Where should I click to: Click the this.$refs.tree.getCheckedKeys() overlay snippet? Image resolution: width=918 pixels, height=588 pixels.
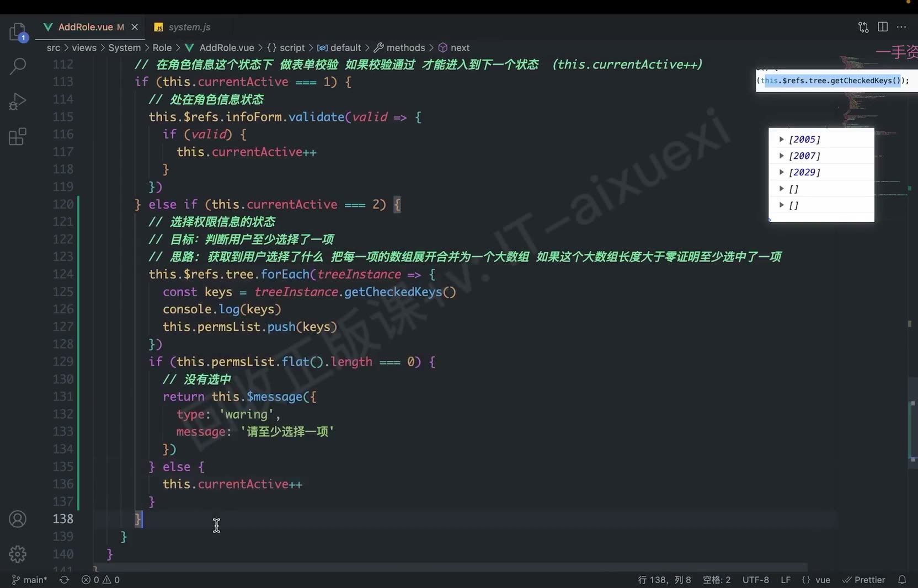click(x=832, y=81)
